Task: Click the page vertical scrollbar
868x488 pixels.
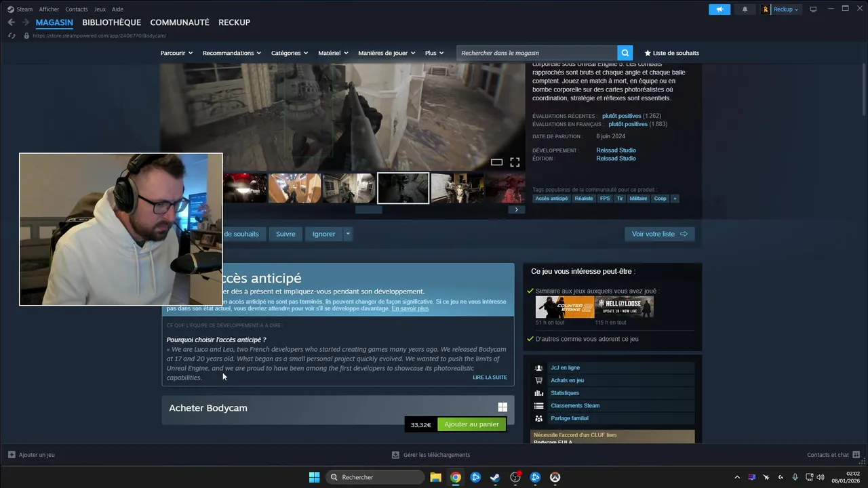Action: 864,88
